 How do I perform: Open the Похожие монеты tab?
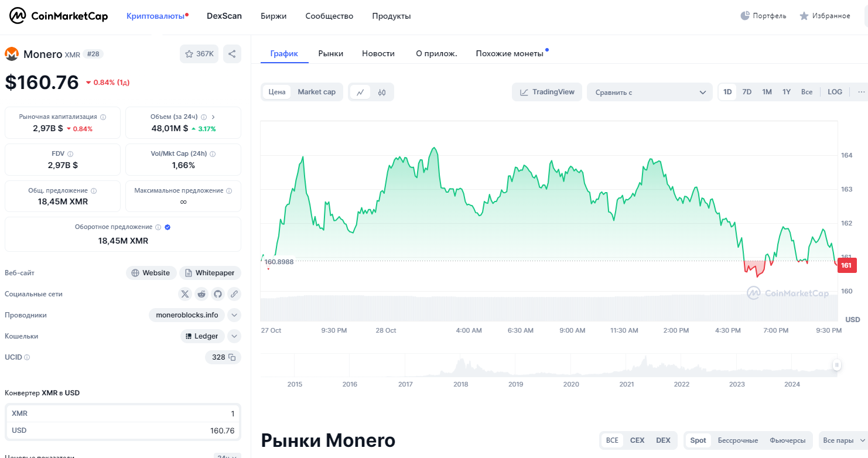510,53
